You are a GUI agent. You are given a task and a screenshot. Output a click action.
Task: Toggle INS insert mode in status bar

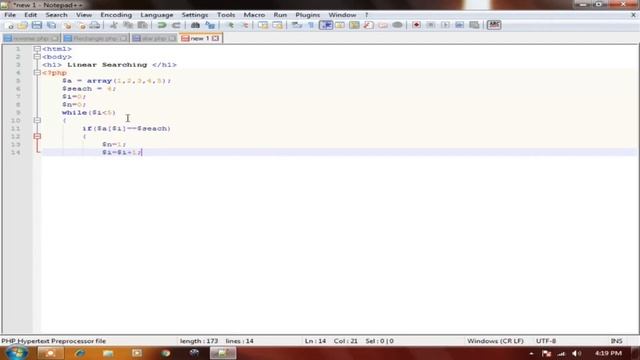click(616, 341)
